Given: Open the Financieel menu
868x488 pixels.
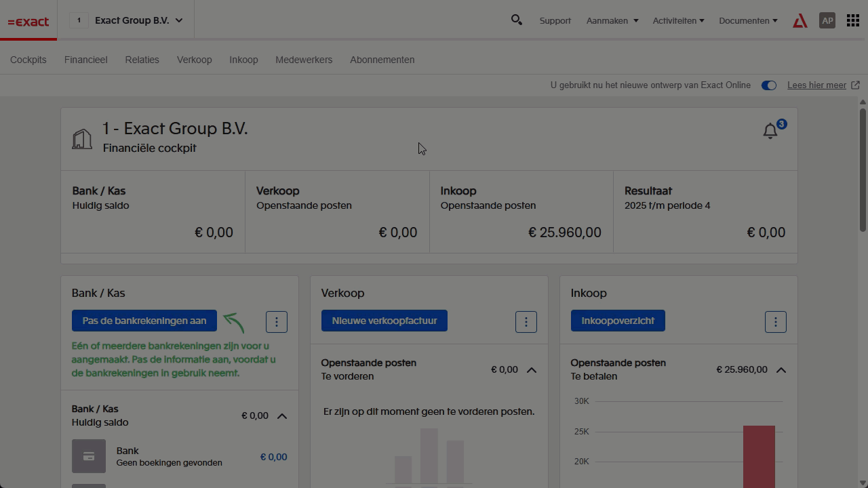Looking at the screenshot, I should tap(86, 60).
